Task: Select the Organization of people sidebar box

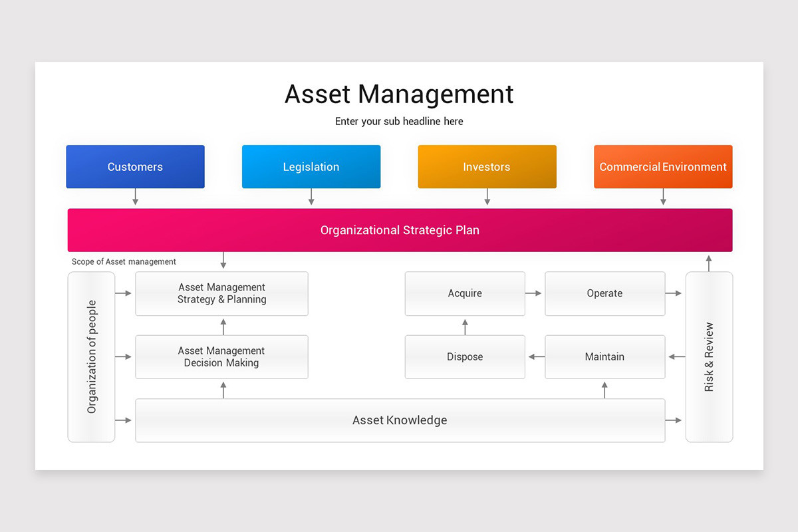Action: coord(91,357)
